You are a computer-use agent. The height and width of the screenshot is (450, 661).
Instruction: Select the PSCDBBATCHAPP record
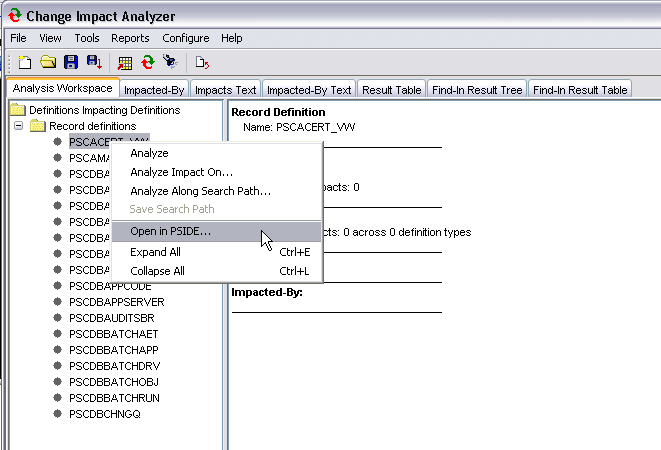pyautogui.click(x=114, y=350)
